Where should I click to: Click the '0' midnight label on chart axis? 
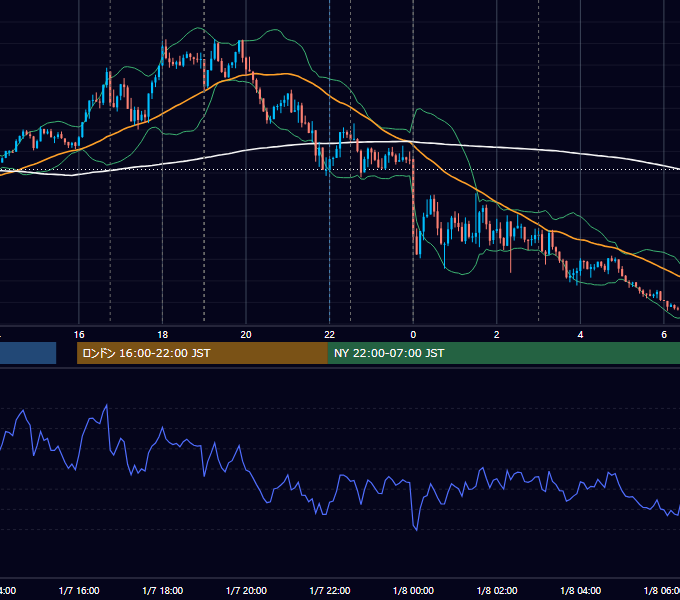coord(413,334)
